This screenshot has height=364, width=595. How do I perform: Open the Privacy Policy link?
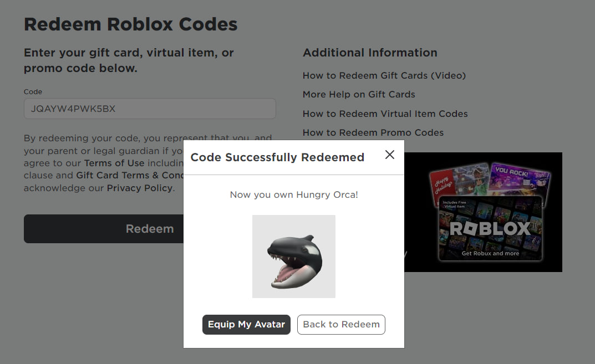point(140,188)
